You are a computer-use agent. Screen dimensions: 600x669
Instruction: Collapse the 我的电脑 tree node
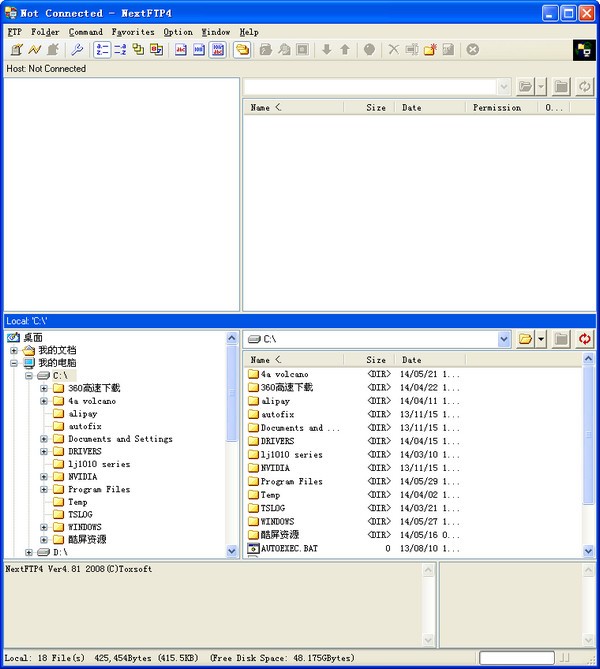[x=14, y=363]
